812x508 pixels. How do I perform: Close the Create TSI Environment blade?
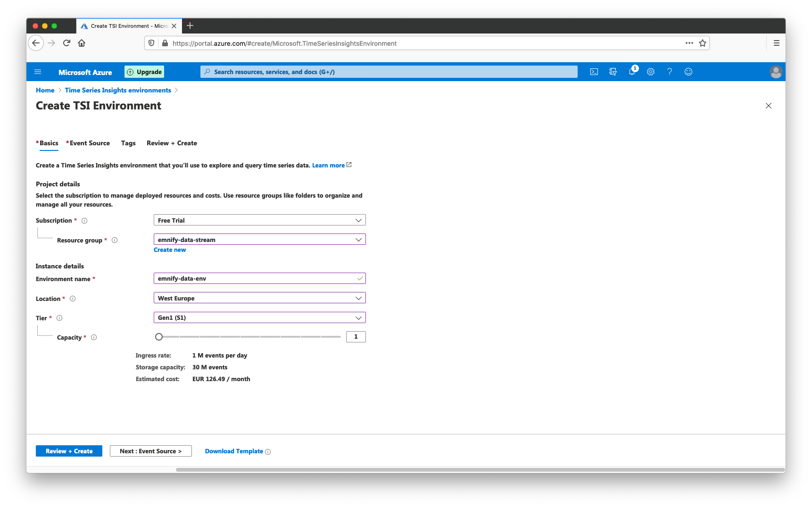click(769, 106)
